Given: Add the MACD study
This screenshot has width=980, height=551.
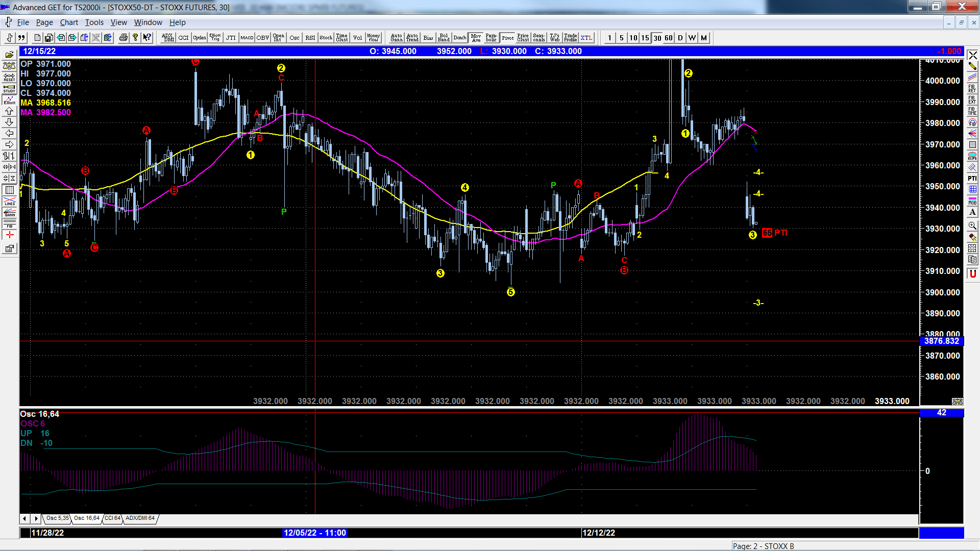Looking at the screenshot, I should tap(247, 38).
